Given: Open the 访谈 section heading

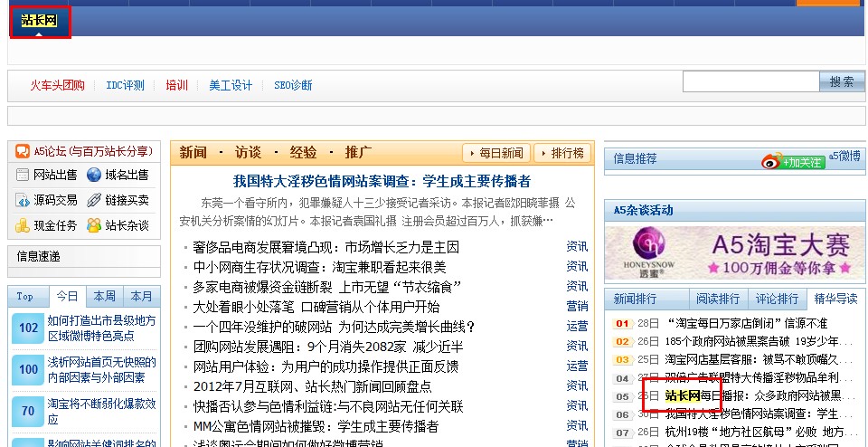Looking at the screenshot, I should point(248,152).
